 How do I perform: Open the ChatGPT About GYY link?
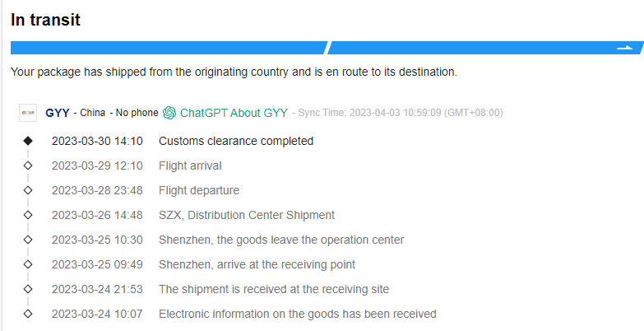pos(234,113)
